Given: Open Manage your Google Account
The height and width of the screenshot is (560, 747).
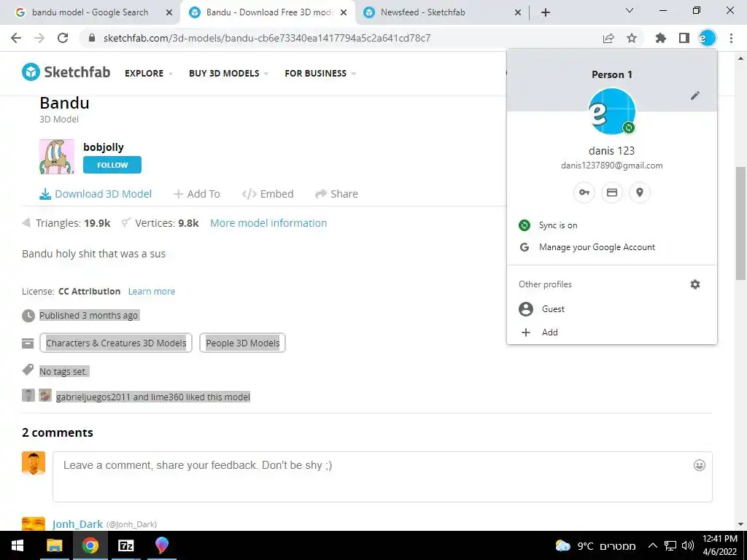Looking at the screenshot, I should coord(612,247).
